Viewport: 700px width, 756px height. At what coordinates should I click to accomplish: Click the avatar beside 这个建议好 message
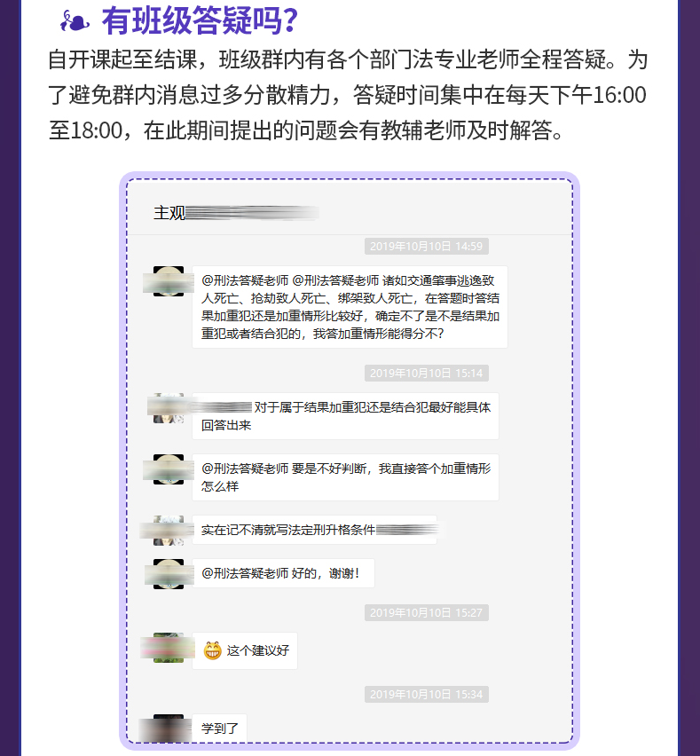pyautogui.click(x=169, y=648)
